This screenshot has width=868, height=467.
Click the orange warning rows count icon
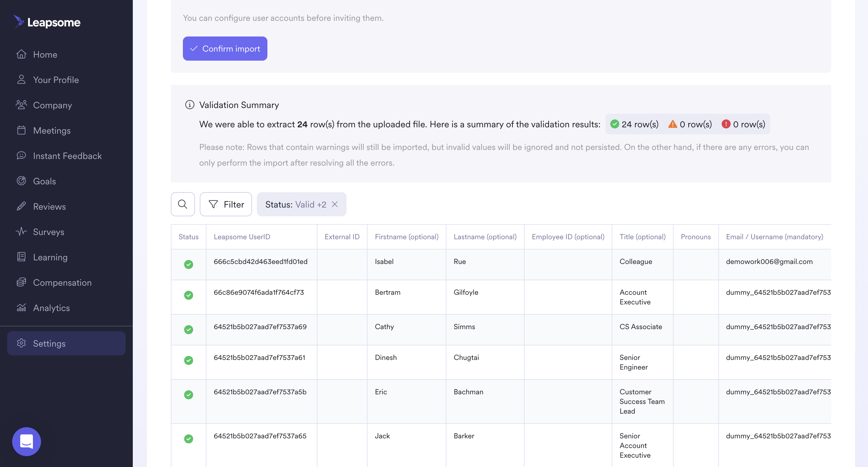pos(672,124)
